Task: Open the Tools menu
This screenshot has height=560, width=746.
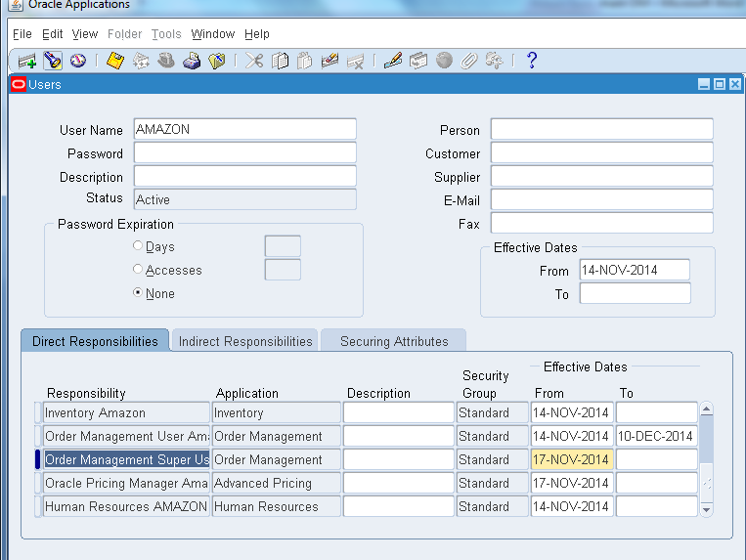Action: pos(166,34)
